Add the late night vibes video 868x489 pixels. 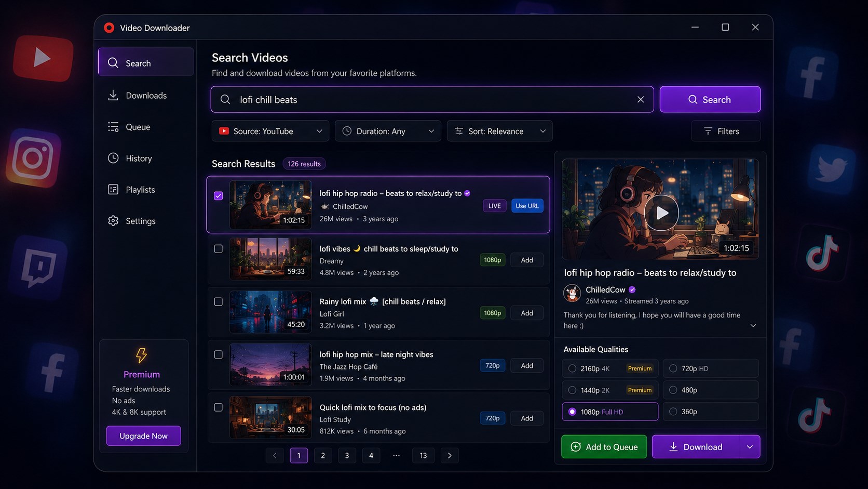pos(527,365)
